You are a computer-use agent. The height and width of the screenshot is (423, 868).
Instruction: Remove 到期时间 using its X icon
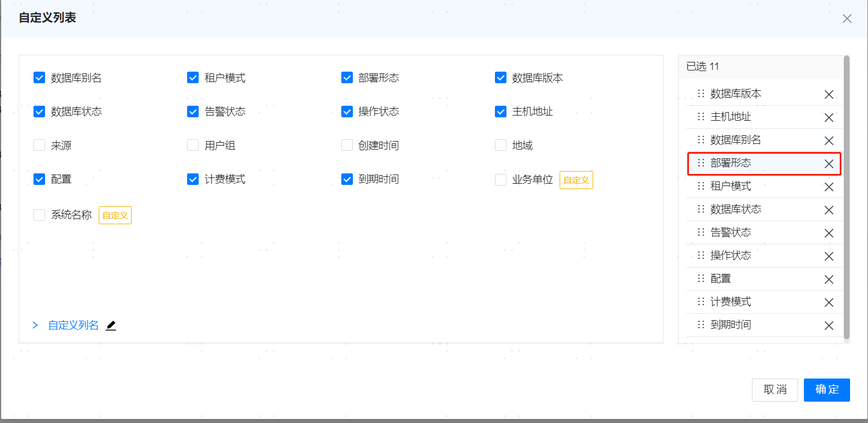click(829, 325)
